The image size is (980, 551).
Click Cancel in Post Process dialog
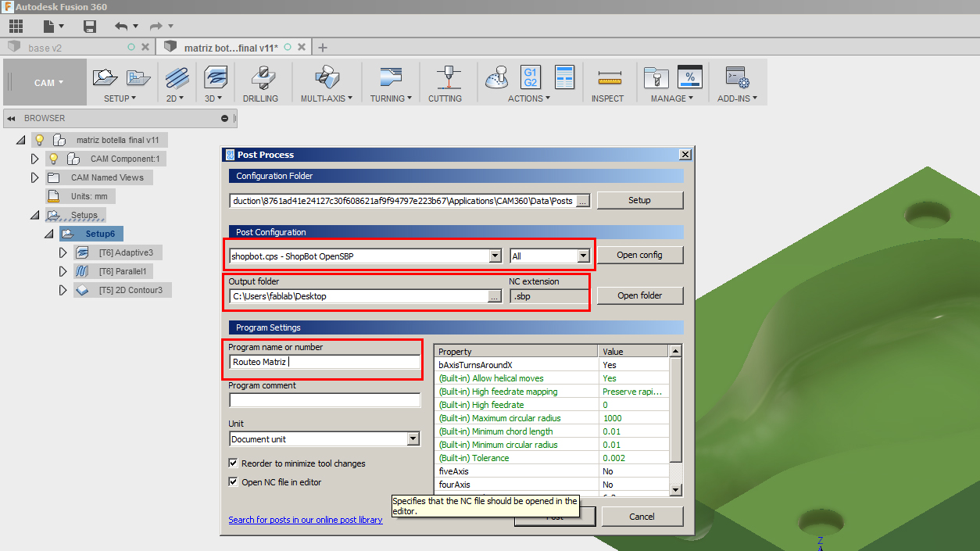pos(642,516)
